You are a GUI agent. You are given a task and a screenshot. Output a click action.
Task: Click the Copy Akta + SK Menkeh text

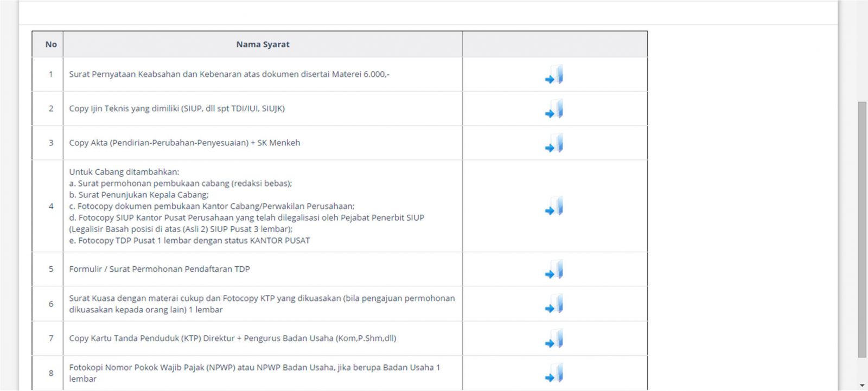(x=184, y=143)
